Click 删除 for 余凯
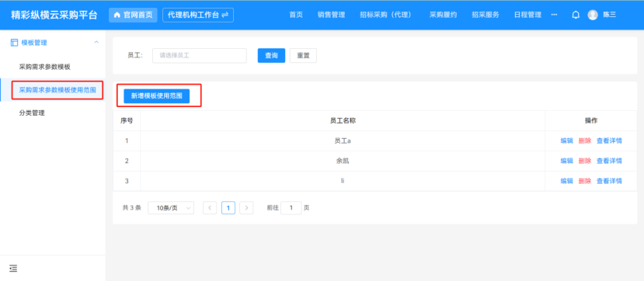The height and width of the screenshot is (281, 644). [x=585, y=161]
